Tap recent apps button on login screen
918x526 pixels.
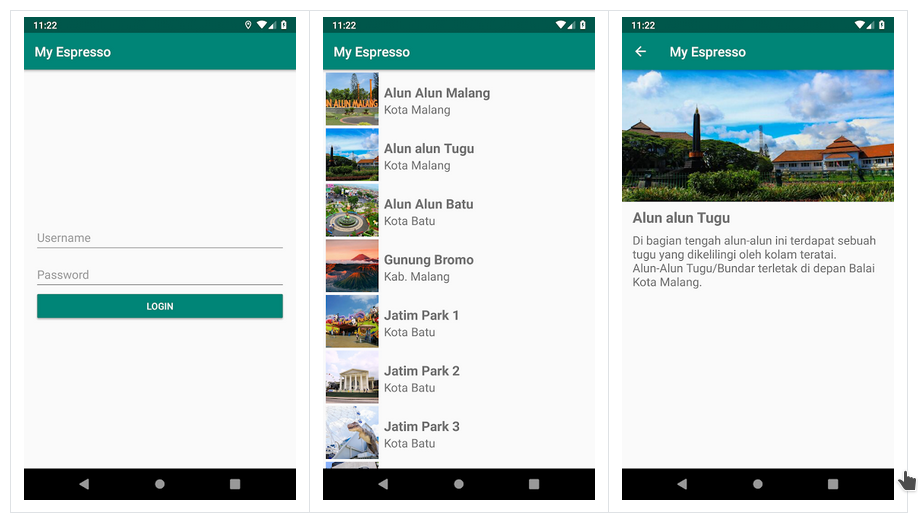coord(235,484)
